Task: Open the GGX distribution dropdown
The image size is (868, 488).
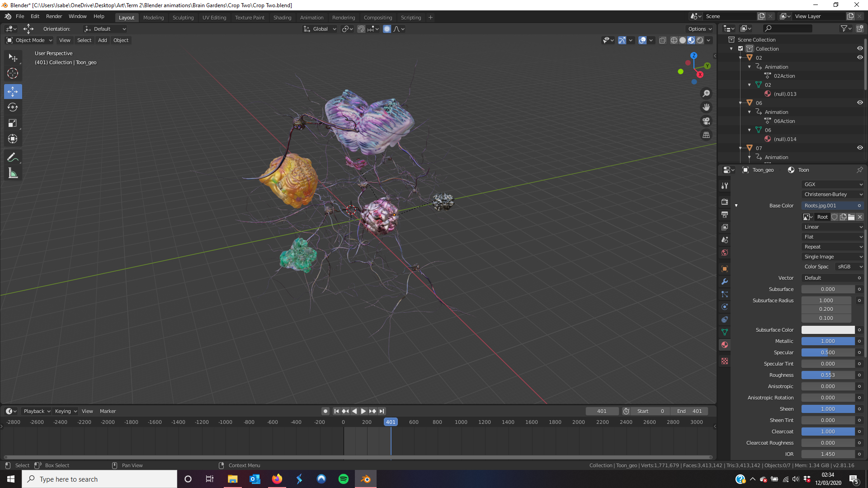Action: click(x=833, y=184)
